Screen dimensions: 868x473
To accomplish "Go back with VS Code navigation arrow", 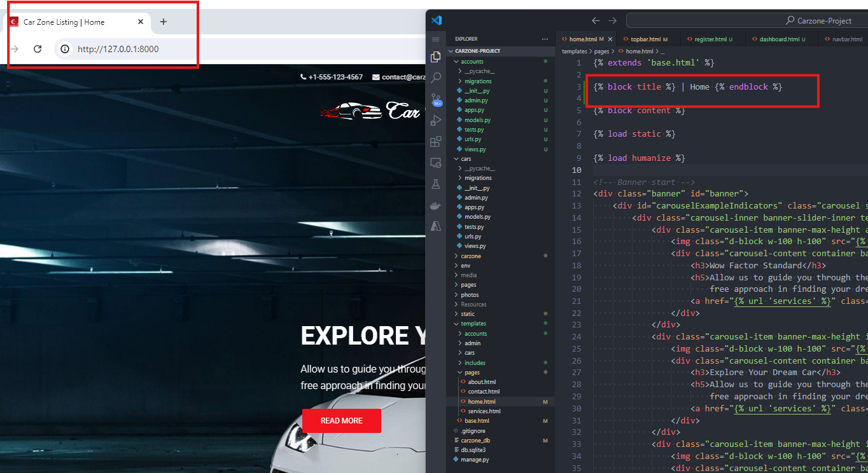I will point(596,20).
